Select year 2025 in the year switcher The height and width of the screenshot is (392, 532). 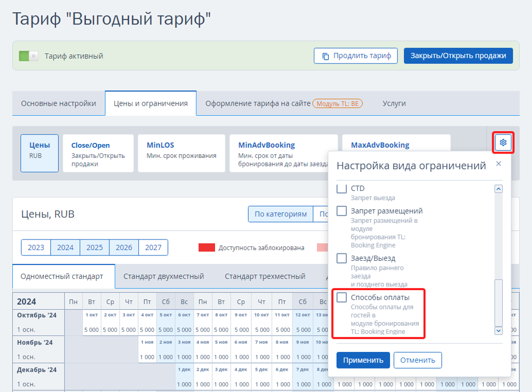click(x=94, y=247)
